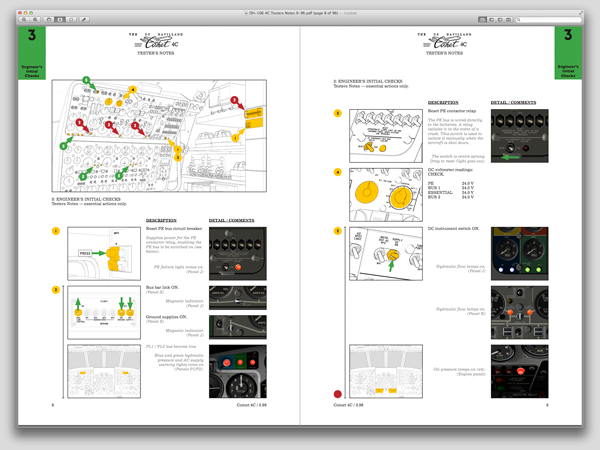
Task: Click the Panel K hydraulic lamps photo
Action: click(x=520, y=313)
